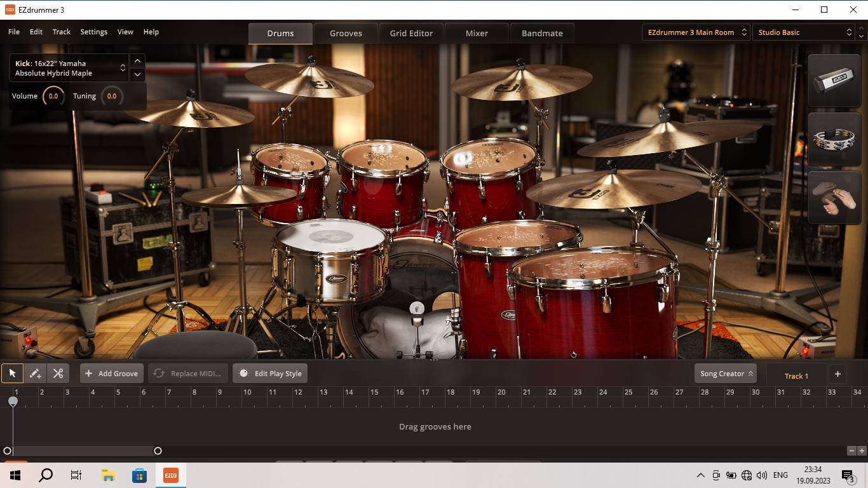Viewport: 868px width, 488px height.
Task: Click the hand claps percussion thumbnail
Action: point(834,198)
